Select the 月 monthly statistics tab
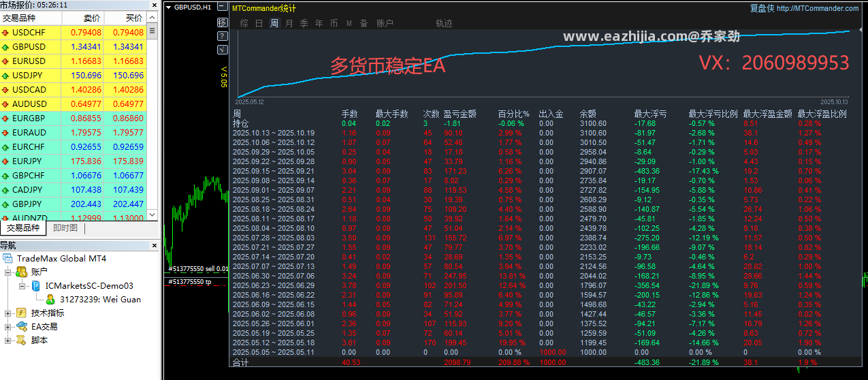 coord(289,23)
